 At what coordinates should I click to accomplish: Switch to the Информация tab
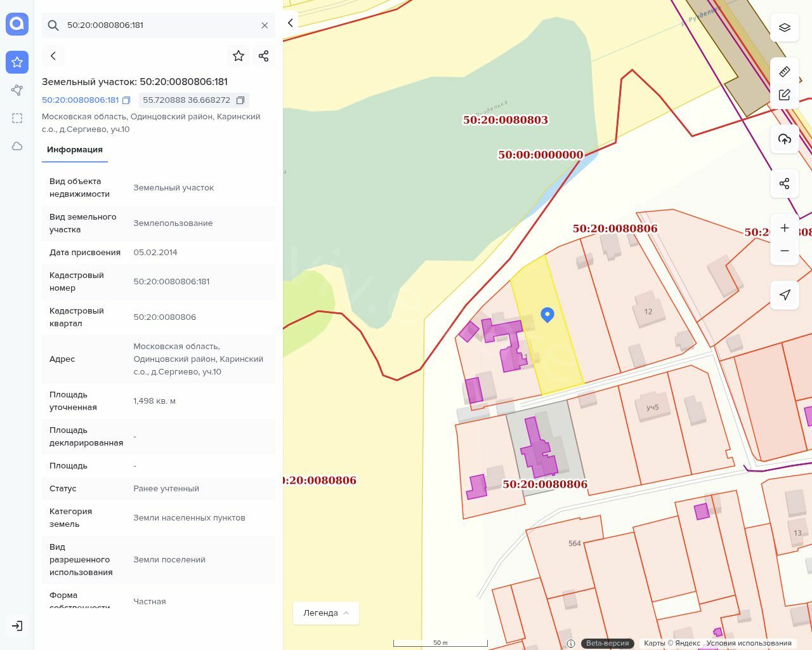click(75, 150)
